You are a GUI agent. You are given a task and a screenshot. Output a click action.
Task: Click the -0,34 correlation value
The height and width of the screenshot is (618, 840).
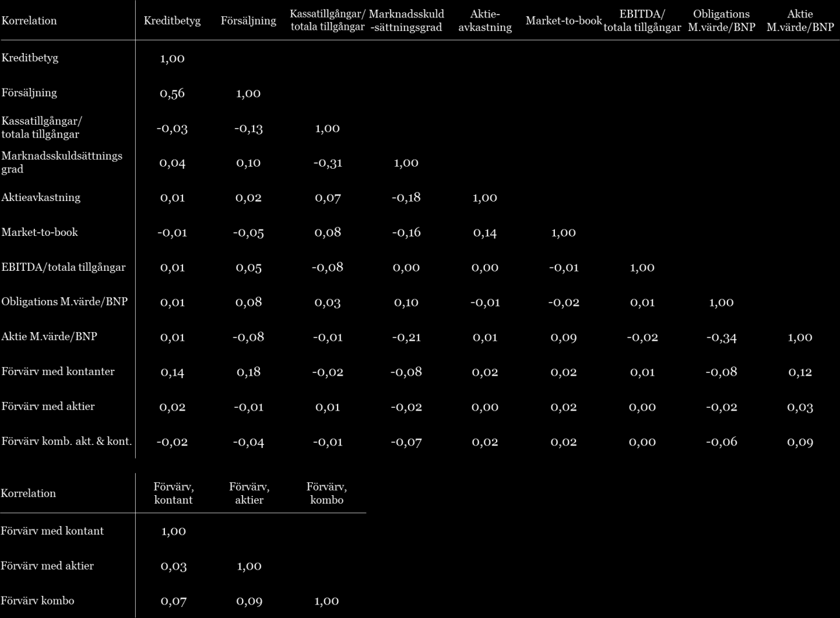click(722, 337)
